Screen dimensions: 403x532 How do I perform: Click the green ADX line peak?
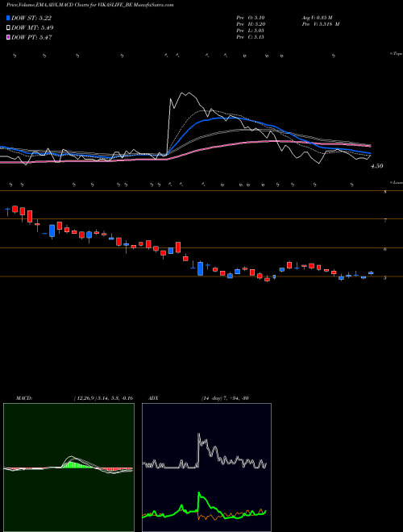199,494
